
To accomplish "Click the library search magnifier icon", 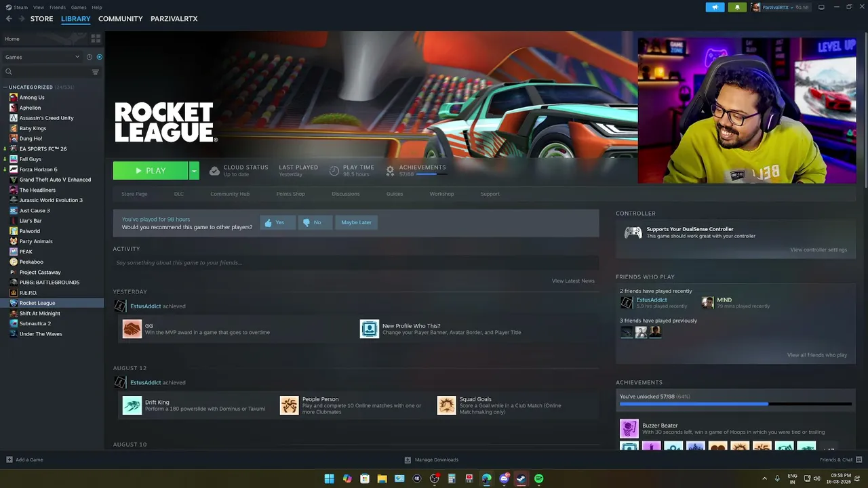I will (x=9, y=72).
